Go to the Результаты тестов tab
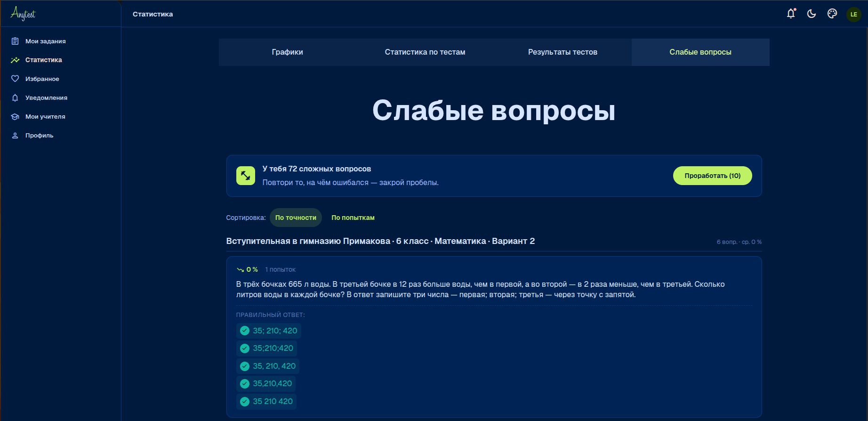Viewport: 868px width, 421px height. tap(563, 52)
